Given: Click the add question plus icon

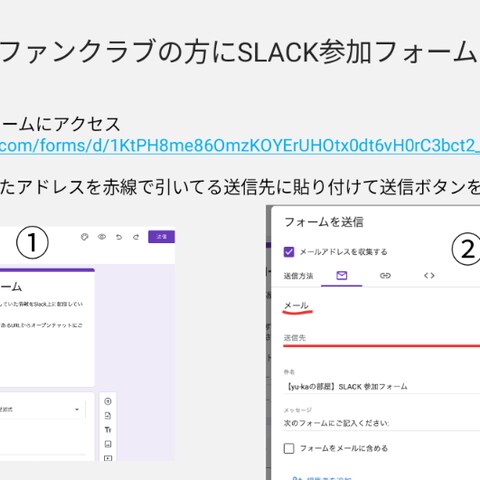Looking at the screenshot, I should (108, 401).
